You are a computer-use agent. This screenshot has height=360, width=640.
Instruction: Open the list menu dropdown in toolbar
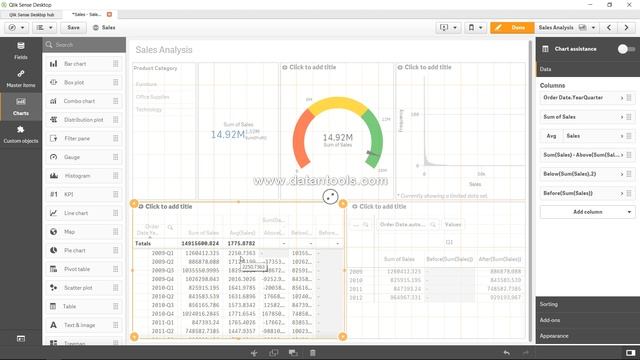click(44, 28)
